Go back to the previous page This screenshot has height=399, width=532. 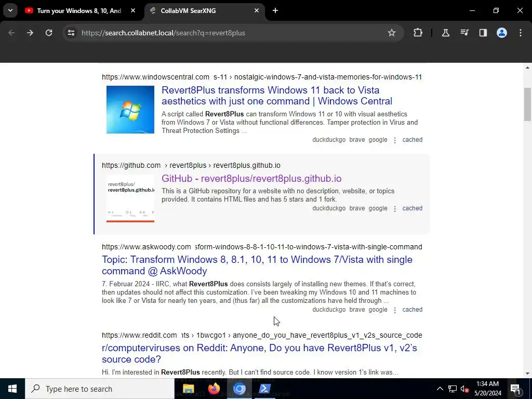pyautogui.click(x=11, y=33)
